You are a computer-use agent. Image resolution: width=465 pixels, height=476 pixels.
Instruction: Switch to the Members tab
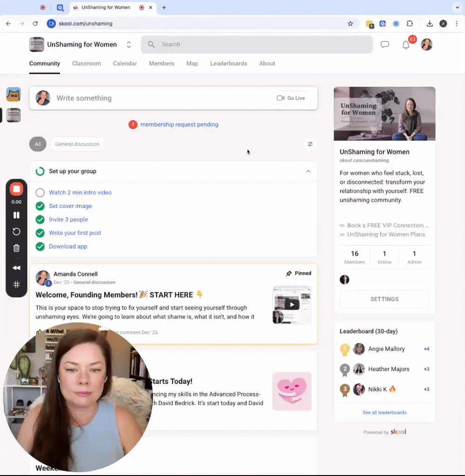(161, 63)
